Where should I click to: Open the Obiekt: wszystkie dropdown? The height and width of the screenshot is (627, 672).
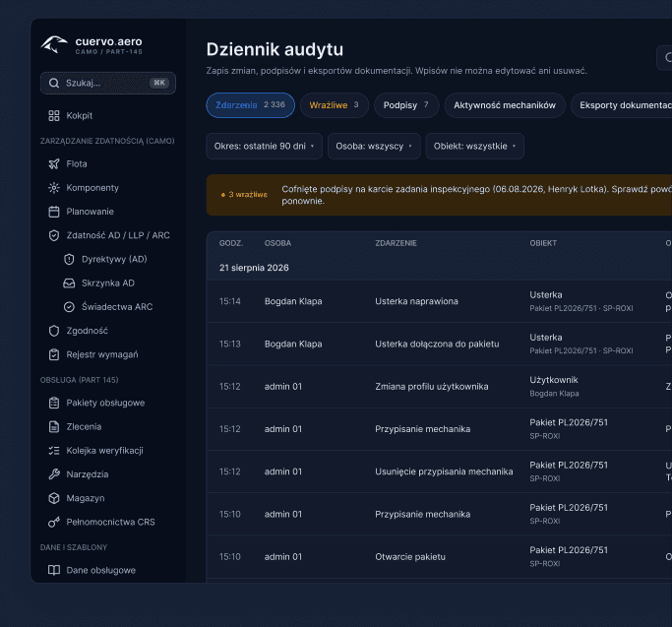point(474,147)
